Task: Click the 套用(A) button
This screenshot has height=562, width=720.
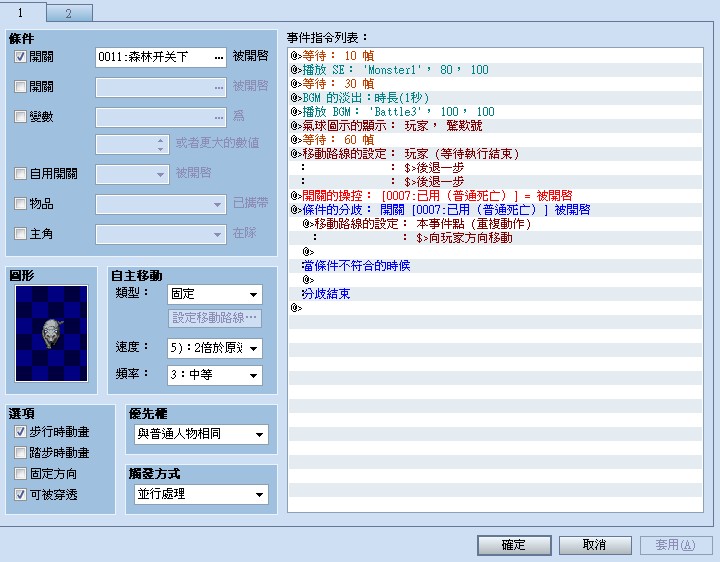Action: [675, 545]
